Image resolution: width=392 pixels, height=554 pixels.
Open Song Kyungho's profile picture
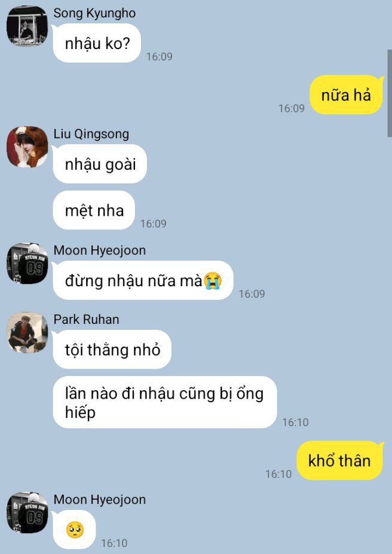click(27, 26)
